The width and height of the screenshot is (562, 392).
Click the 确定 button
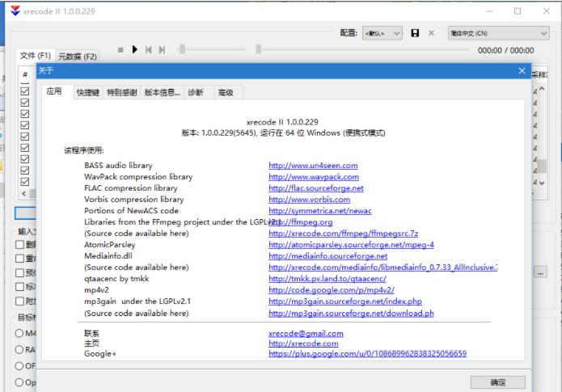click(x=498, y=382)
